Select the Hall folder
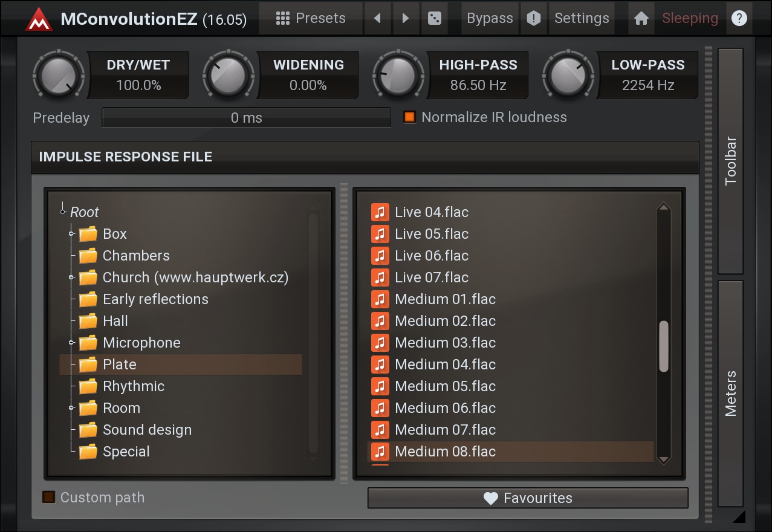Screen dimensions: 772x532 coord(103,321)
